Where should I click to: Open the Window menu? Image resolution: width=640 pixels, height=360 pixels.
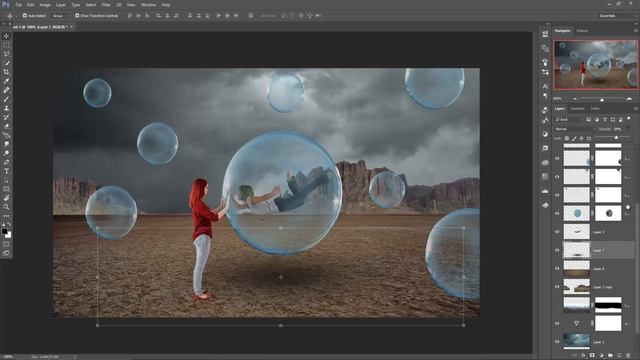[148, 4]
